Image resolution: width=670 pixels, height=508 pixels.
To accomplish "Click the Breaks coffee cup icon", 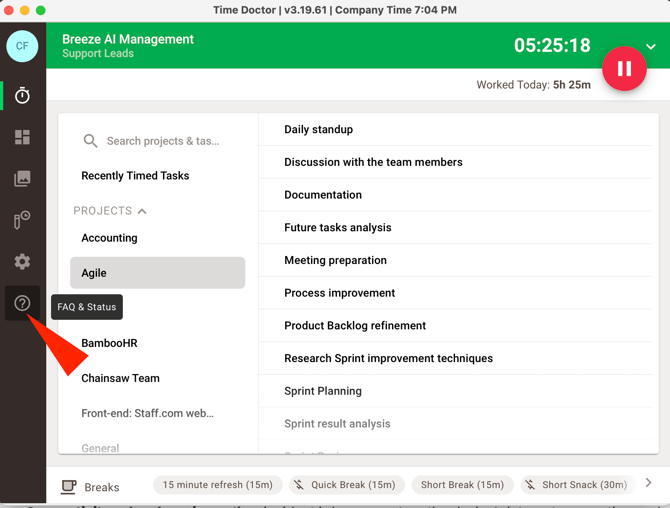I will (x=68, y=487).
